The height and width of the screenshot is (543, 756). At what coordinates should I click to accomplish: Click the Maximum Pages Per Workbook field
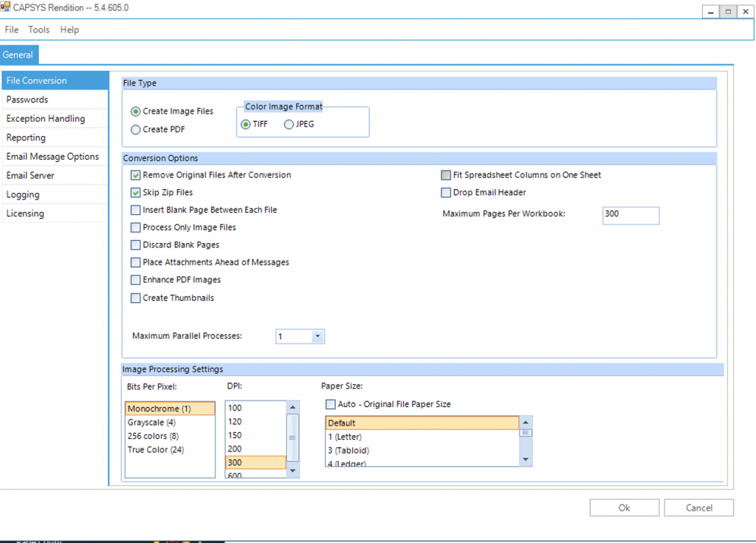click(630, 215)
